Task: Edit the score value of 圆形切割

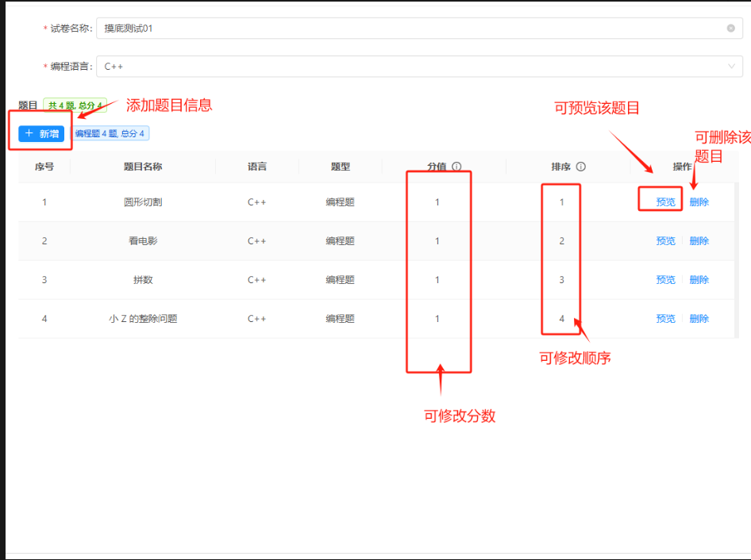Action: point(437,202)
